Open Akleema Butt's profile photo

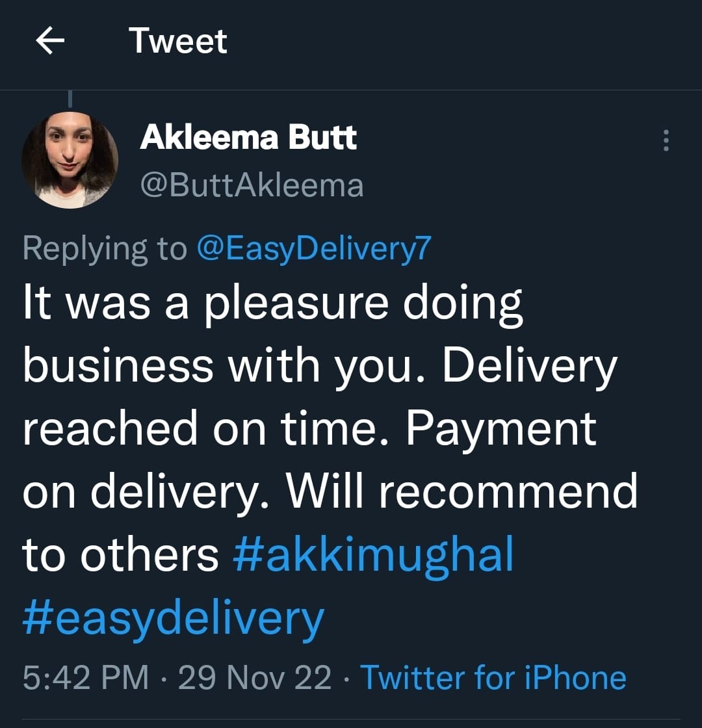pyautogui.click(x=70, y=160)
